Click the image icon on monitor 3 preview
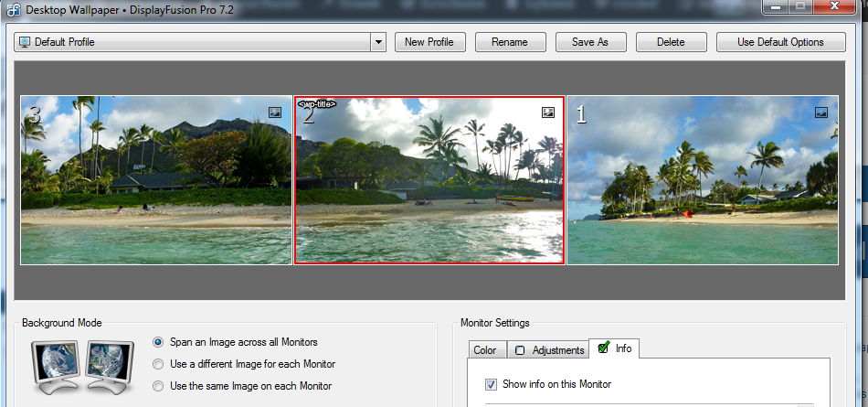Screen dimensions: 868x407 pos(275,112)
